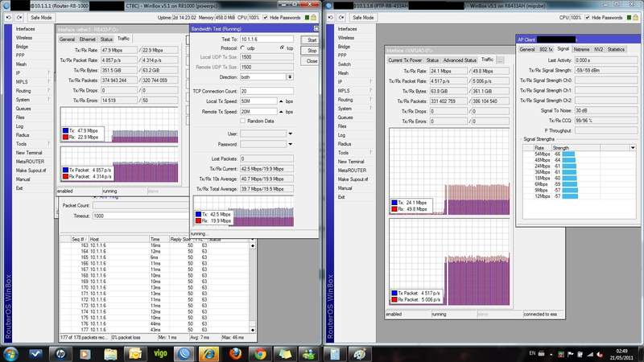Open Nstreme tab in AP Client
644x362 pixels.
coord(581,49)
